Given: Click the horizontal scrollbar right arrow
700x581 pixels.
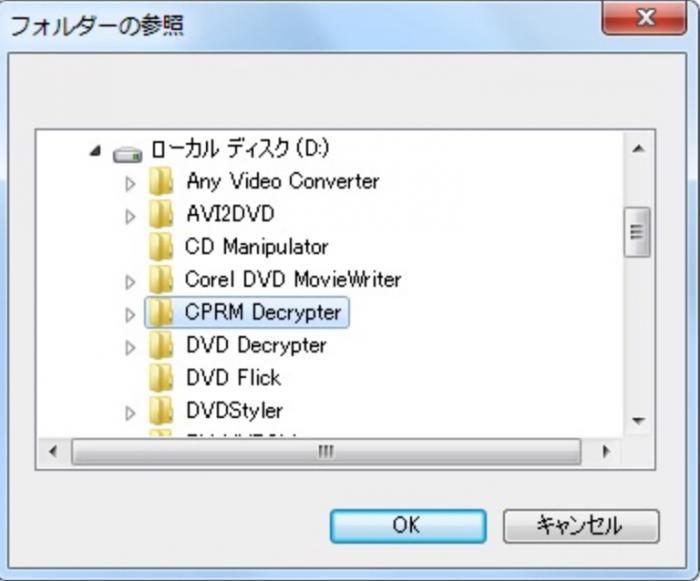Looking at the screenshot, I should tap(606, 451).
